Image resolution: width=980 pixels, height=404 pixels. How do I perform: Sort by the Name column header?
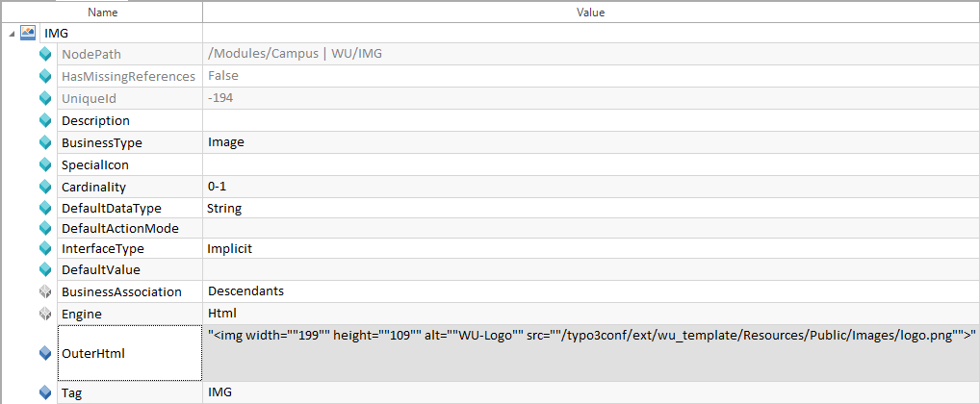pyautogui.click(x=102, y=13)
